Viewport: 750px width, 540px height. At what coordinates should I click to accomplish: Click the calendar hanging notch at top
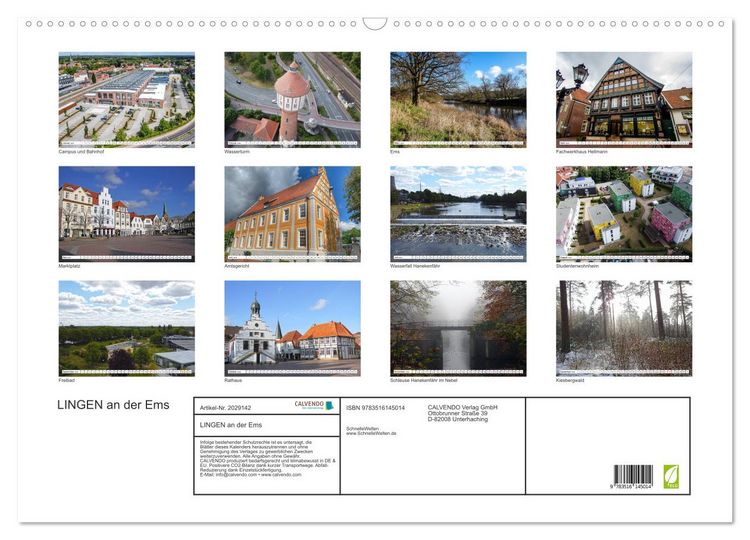coord(375,24)
